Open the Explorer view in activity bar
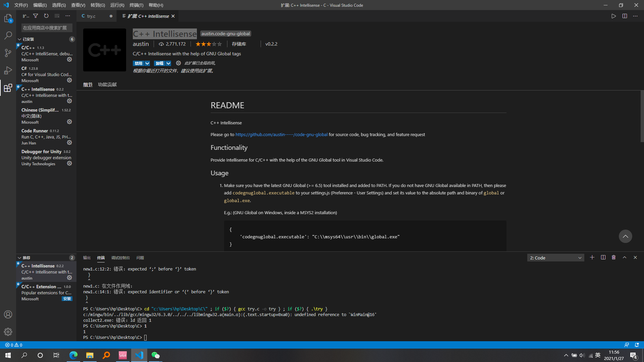This screenshot has width=644, height=362. point(8,18)
